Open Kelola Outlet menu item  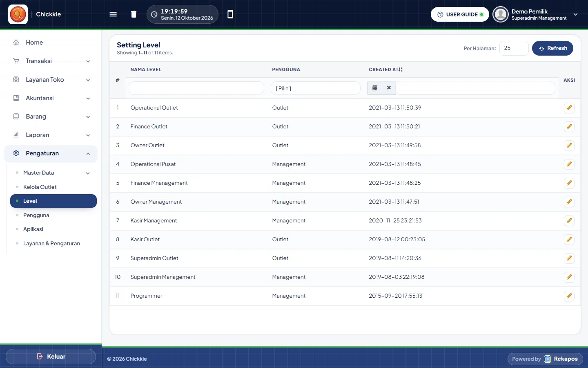click(x=53, y=187)
